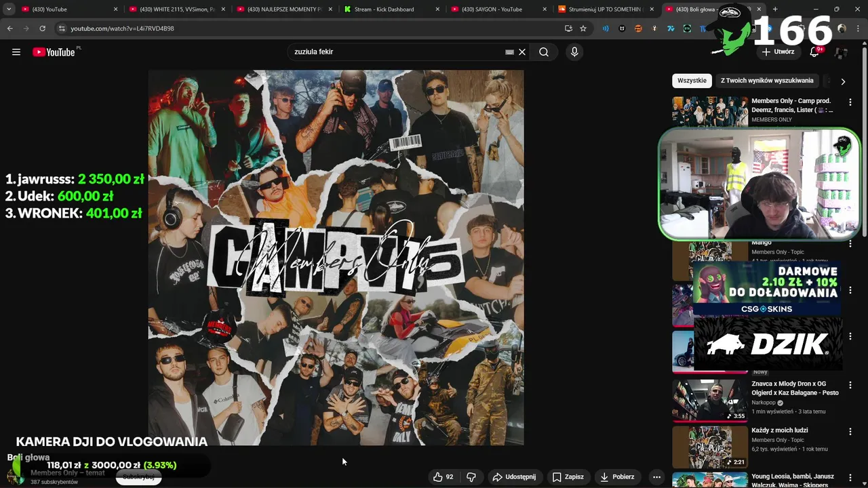The width and height of the screenshot is (868, 488).
Task: Go back using browser back arrow
Action: pyautogui.click(x=9, y=28)
